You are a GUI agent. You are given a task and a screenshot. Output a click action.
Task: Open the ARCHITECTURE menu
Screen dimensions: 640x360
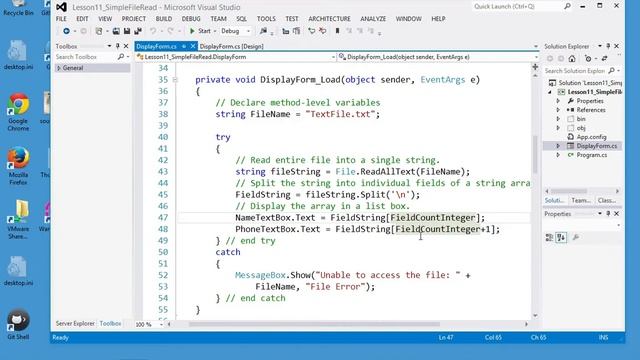click(x=329, y=19)
